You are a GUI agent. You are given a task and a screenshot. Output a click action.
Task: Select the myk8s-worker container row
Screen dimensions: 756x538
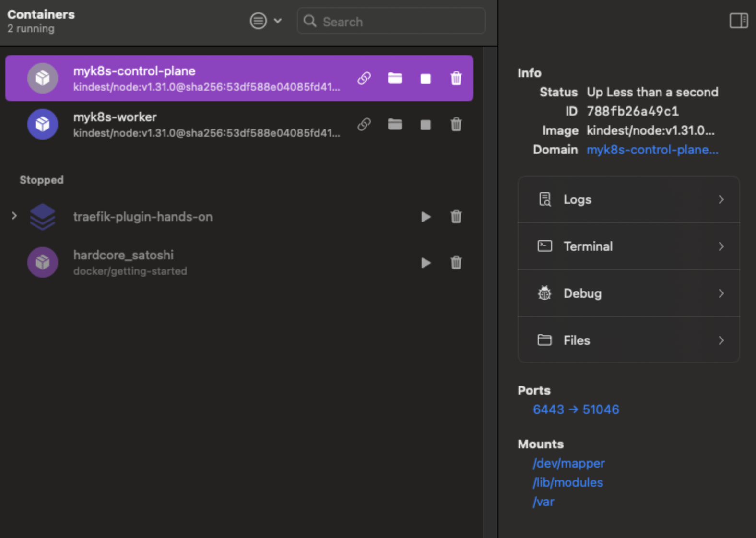(239, 124)
